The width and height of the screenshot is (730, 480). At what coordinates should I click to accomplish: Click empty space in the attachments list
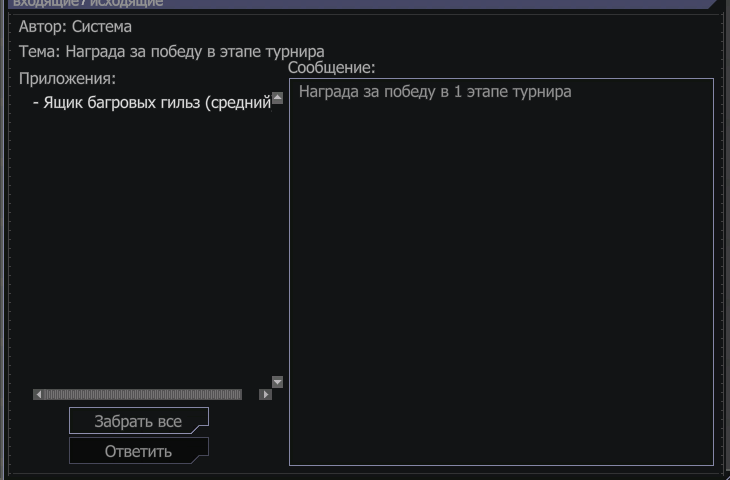coord(150,250)
